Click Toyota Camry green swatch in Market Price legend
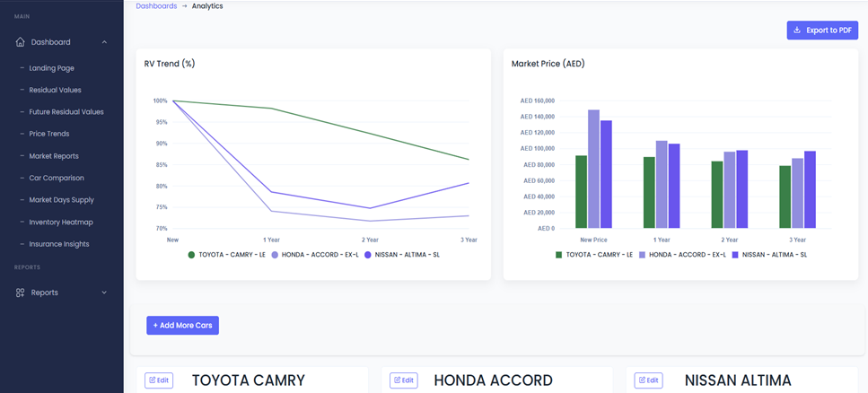This screenshot has width=868, height=393. [558, 255]
